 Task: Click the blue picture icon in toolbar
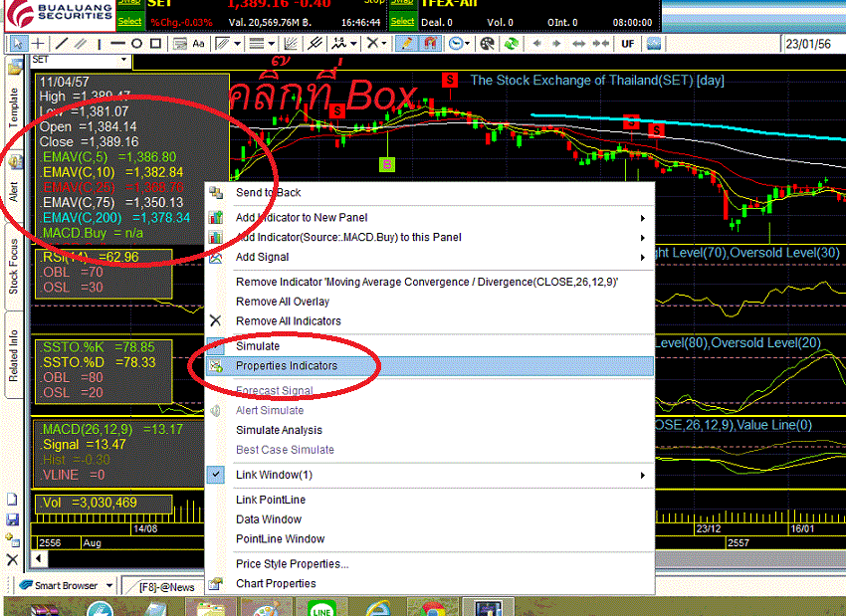653,44
